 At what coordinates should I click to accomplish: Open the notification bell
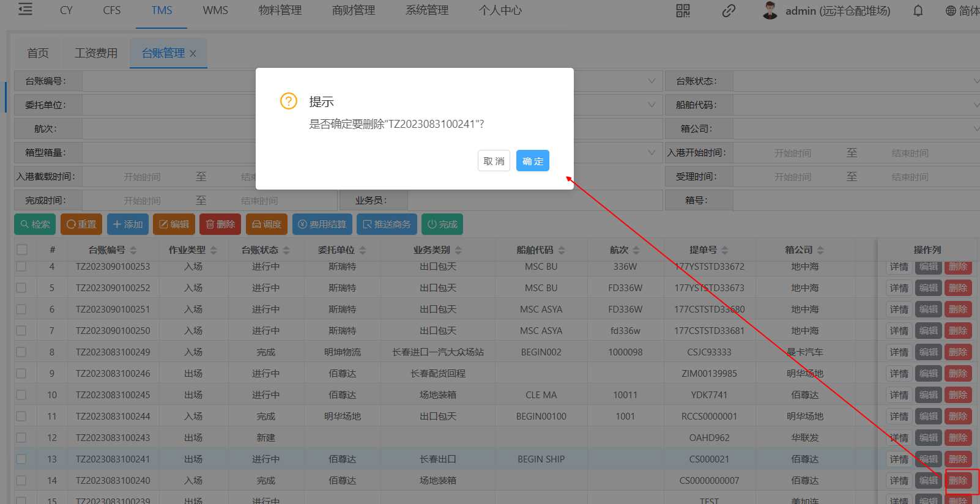[x=918, y=10]
